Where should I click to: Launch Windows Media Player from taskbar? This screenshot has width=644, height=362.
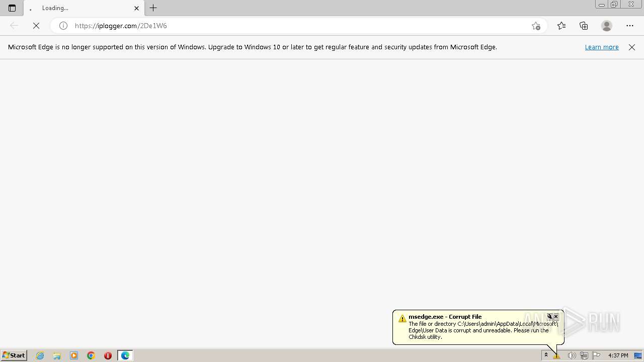click(74, 355)
